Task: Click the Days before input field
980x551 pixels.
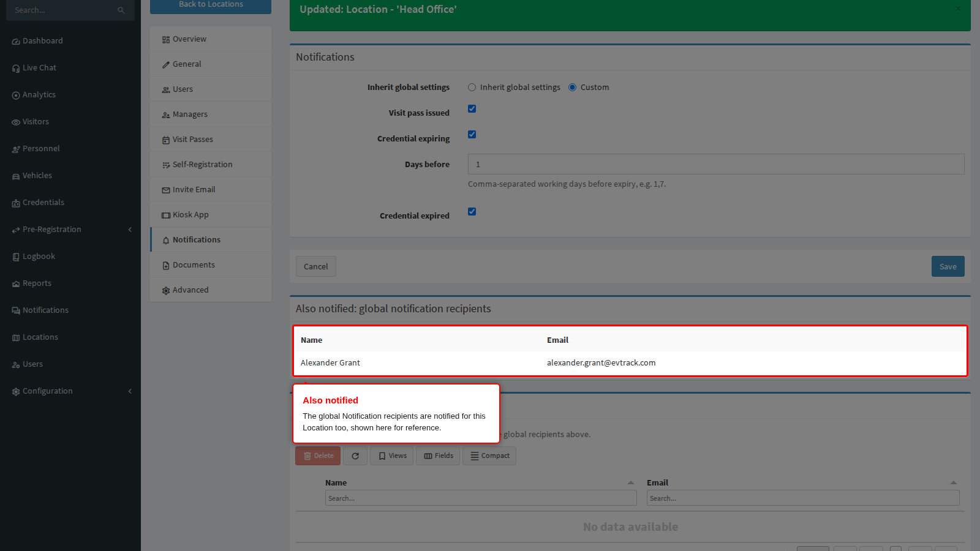Action: tap(716, 164)
